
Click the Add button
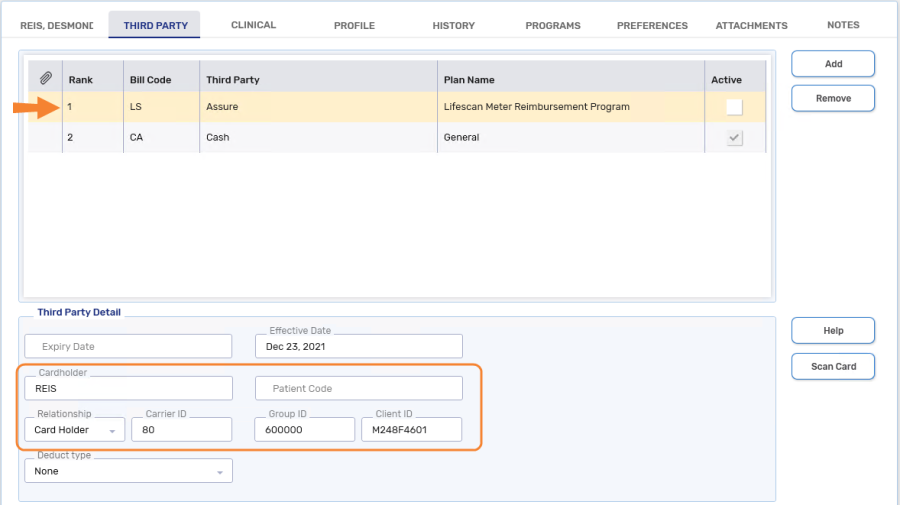tap(833, 64)
